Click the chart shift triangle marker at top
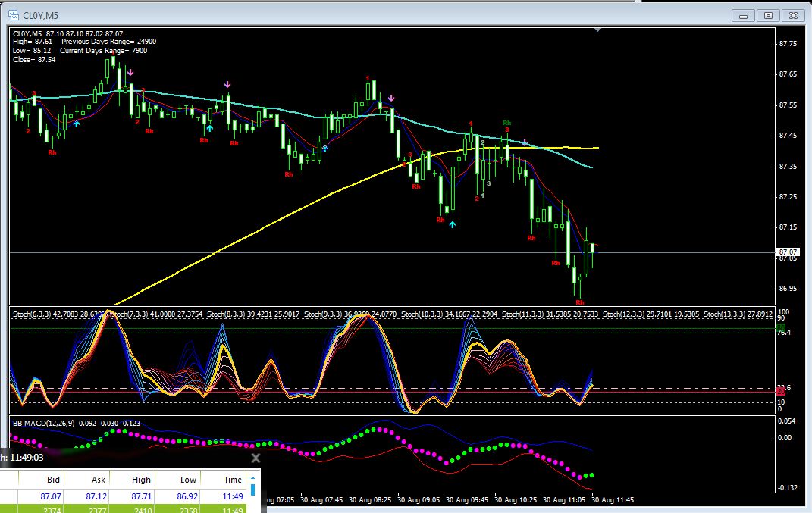Screen dimensions: 812x513 [x=597, y=30]
